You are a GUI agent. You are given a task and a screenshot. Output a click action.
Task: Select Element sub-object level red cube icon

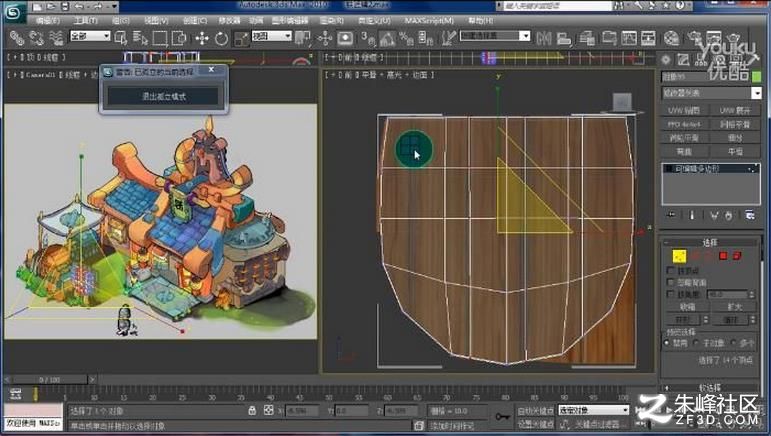pyautogui.click(x=737, y=256)
